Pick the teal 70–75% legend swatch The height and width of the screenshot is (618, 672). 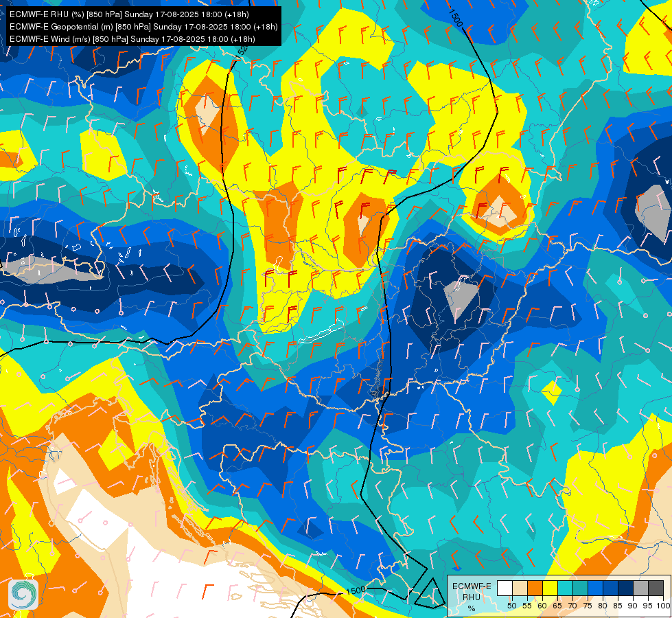[x=580, y=588]
